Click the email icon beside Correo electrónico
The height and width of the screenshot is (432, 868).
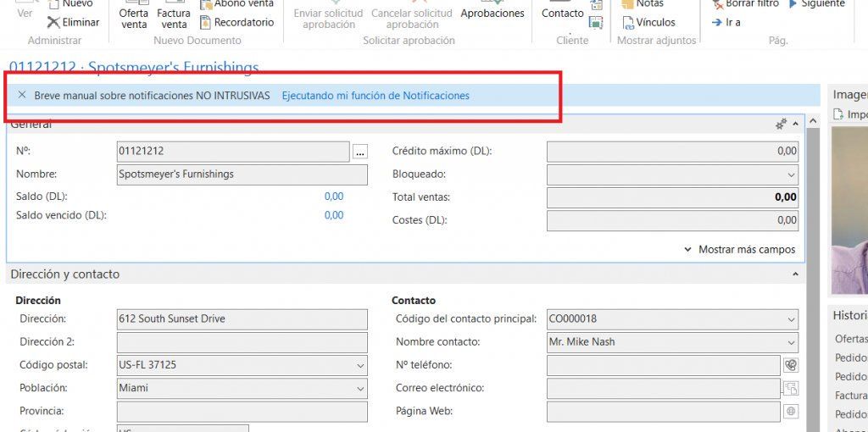pyautogui.click(x=790, y=388)
